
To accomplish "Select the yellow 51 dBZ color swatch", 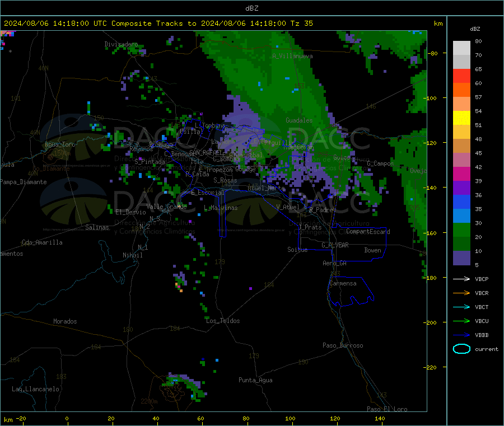I will [461, 118].
